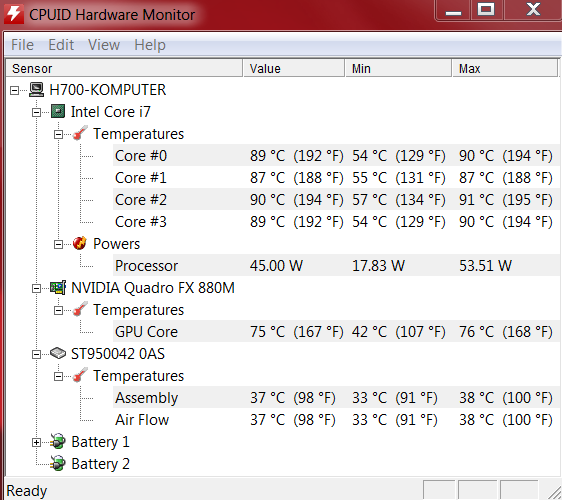Image resolution: width=562 pixels, height=500 pixels.
Task: Click the Max column header
Action: [505, 68]
